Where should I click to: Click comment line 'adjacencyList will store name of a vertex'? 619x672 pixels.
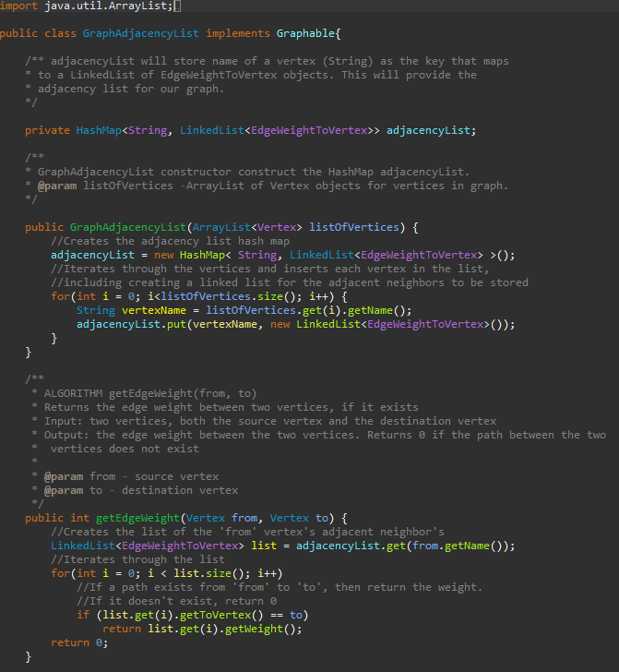click(267, 61)
